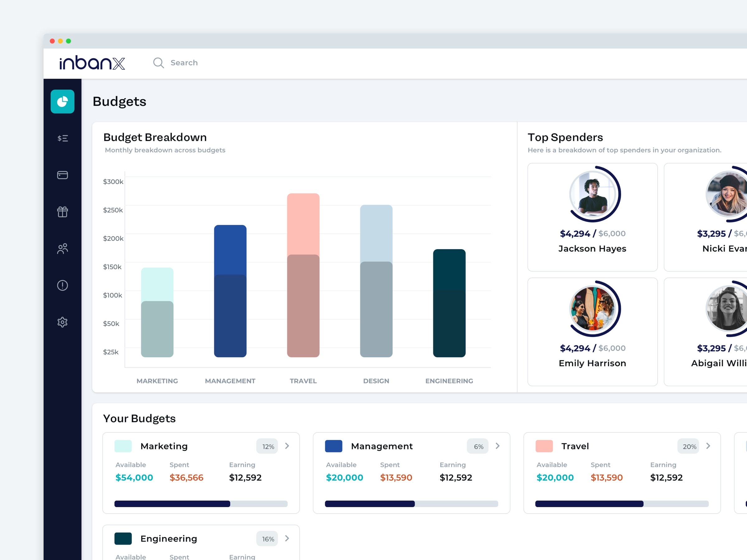
Task: Click the Marketing budget card title
Action: tap(164, 446)
